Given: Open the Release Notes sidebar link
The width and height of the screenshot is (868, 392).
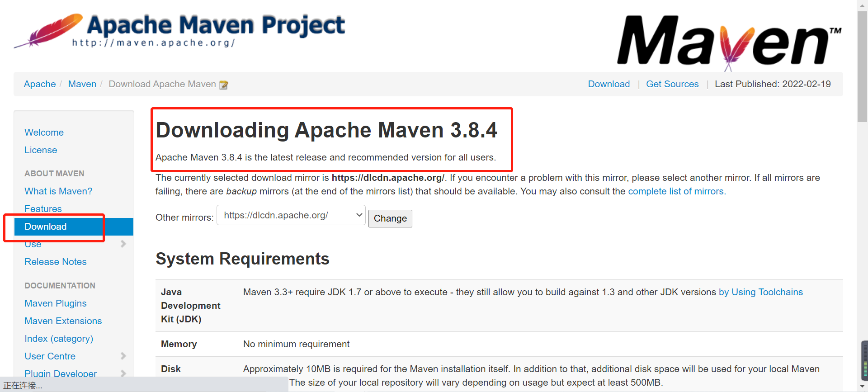Looking at the screenshot, I should tap(56, 262).
